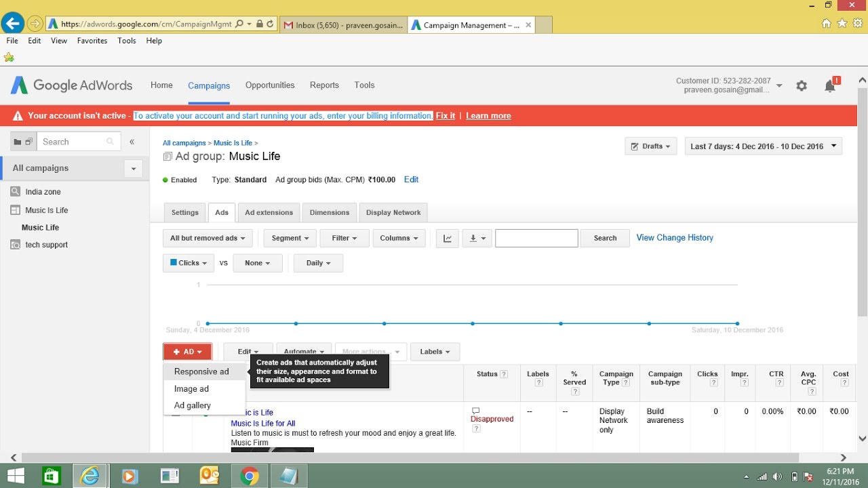Screen dimensions: 868x488
Task: Open Chrome taskbar icon
Action: 250,476
